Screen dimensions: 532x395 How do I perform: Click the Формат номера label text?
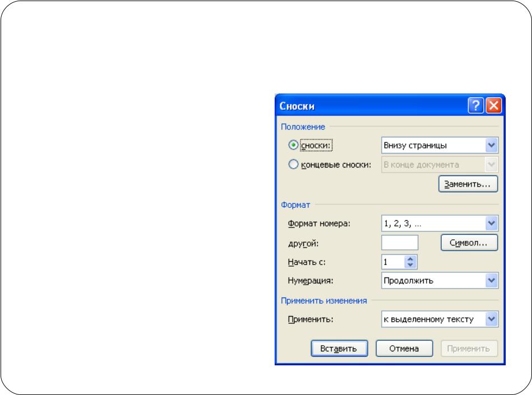tap(319, 224)
